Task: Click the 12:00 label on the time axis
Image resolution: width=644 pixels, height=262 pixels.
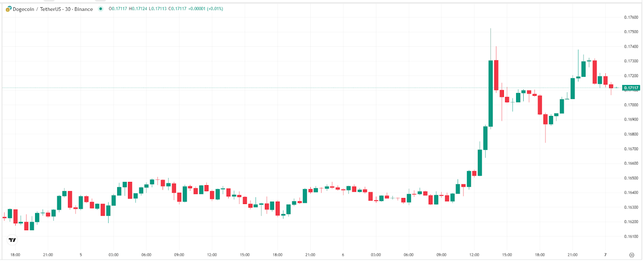Action: click(x=212, y=254)
